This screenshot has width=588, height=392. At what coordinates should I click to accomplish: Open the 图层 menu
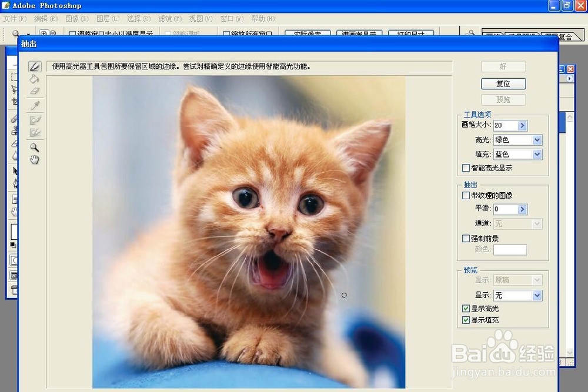click(x=107, y=18)
